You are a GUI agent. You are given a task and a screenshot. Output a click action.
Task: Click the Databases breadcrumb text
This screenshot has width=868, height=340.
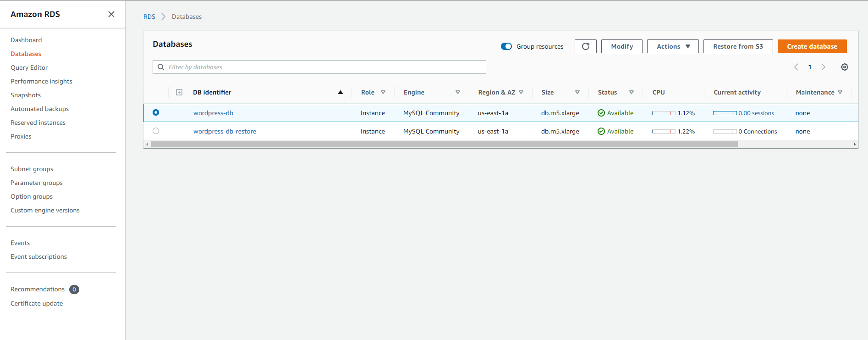(x=187, y=17)
